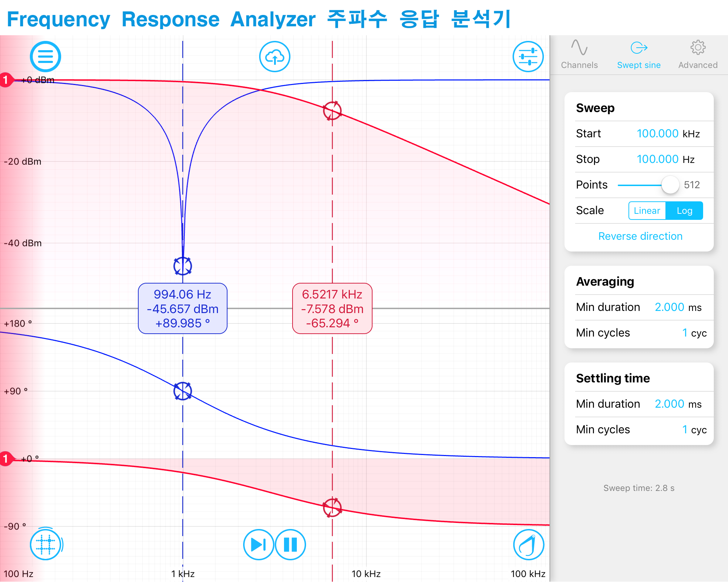Select the Log scale option
The image size is (728, 582).
click(x=684, y=211)
